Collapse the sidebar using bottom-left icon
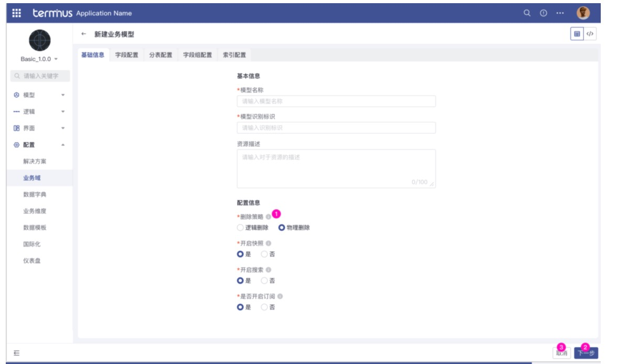Viewport: 638px width, 364px height. coord(16,353)
